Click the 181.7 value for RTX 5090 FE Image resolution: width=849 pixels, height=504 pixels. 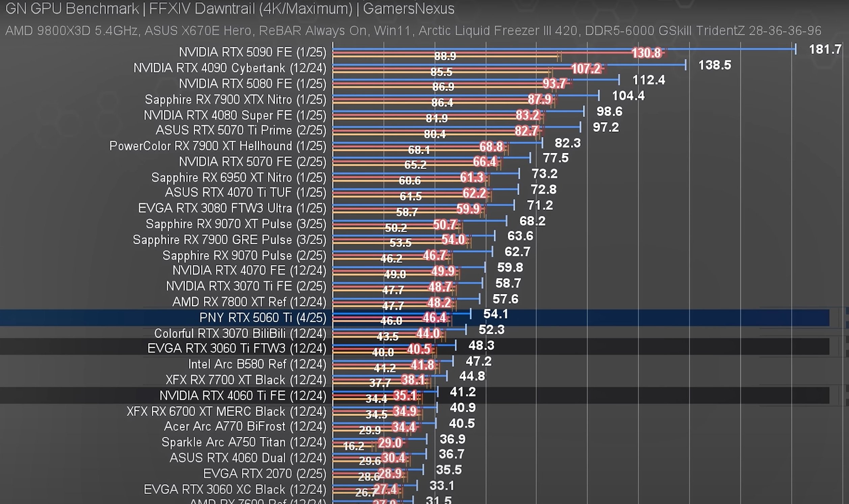click(825, 50)
